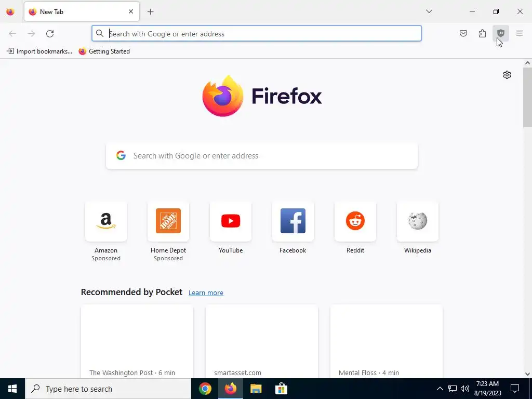The height and width of the screenshot is (399, 532).
Task: Click the scrollbar down arrow
Action: click(x=527, y=374)
